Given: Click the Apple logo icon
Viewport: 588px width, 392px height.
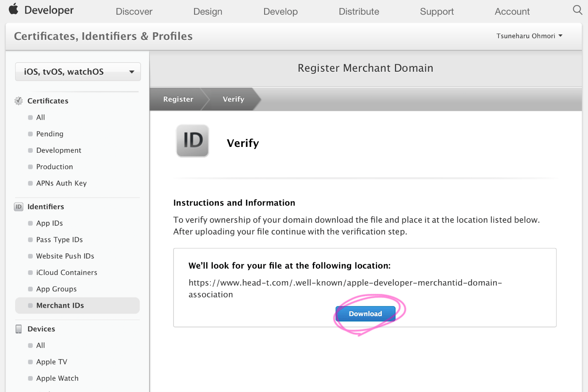Looking at the screenshot, I should tap(13, 9).
